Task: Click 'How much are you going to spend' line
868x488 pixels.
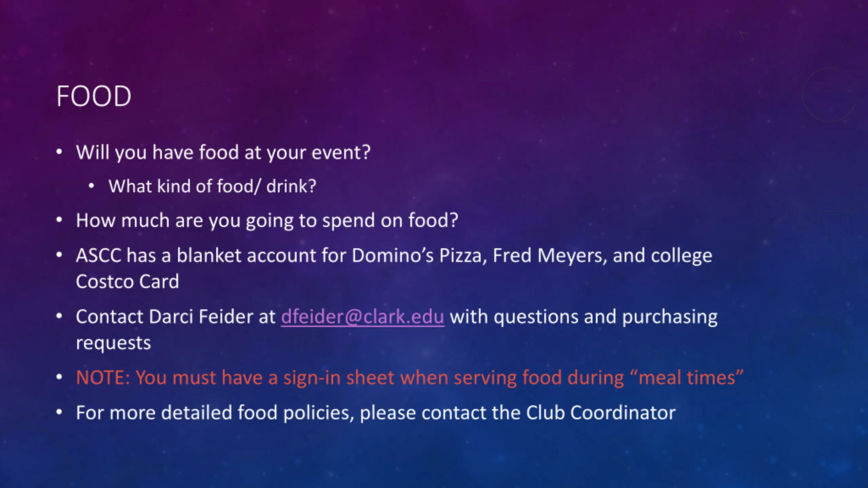Action: (x=267, y=221)
